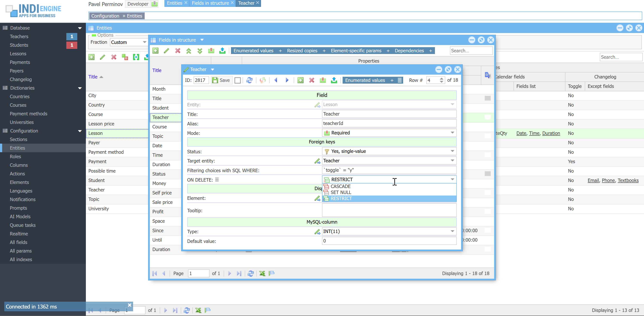Collapse the Dictionaries sidebar group
The height and width of the screenshot is (316, 644).
click(x=80, y=88)
